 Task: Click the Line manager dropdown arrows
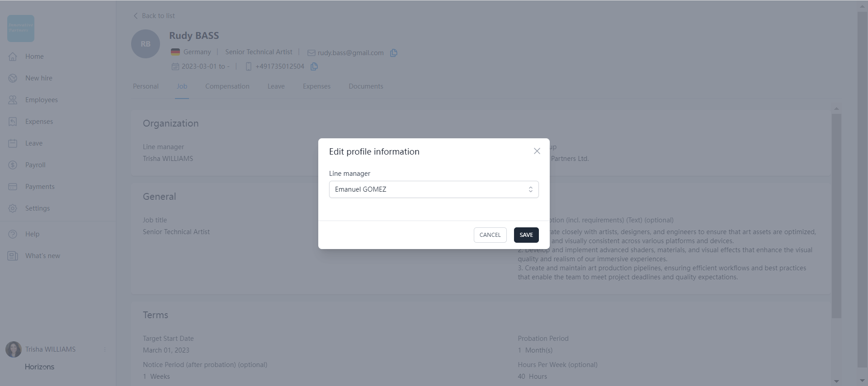(531, 189)
